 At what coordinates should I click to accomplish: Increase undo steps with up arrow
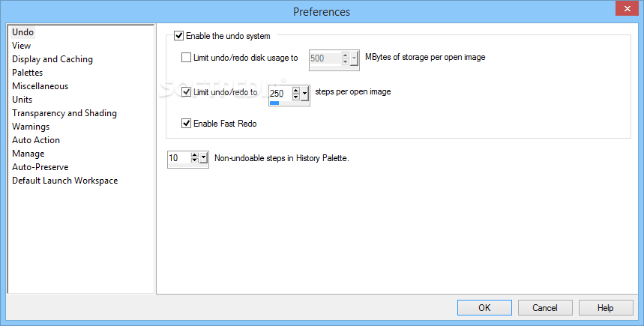point(295,91)
